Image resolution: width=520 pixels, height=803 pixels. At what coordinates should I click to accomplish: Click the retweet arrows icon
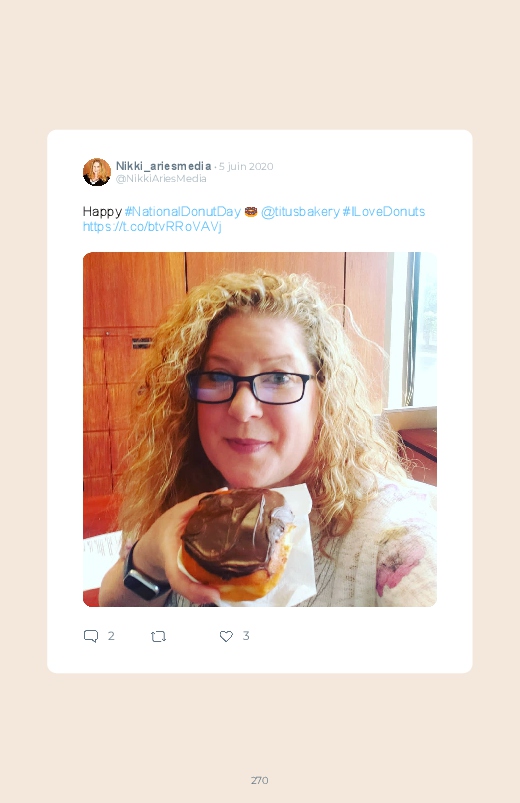click(x=158, y=636)
